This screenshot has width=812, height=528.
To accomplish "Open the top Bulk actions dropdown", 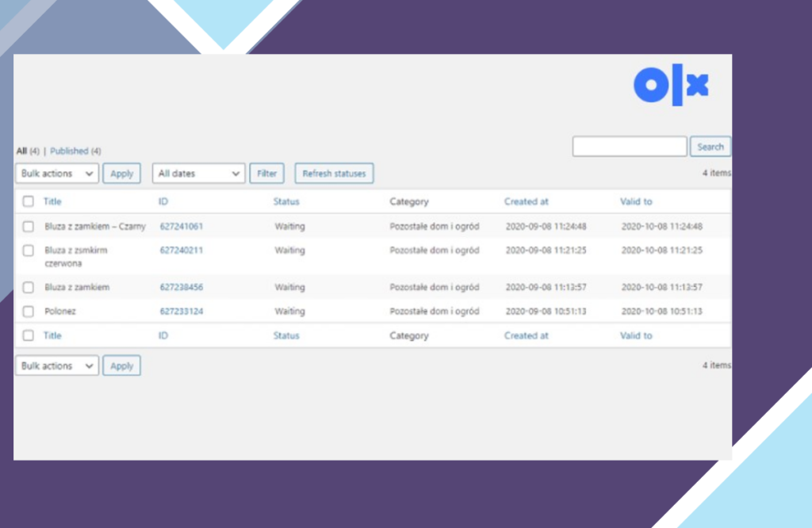I will [57, 174].
